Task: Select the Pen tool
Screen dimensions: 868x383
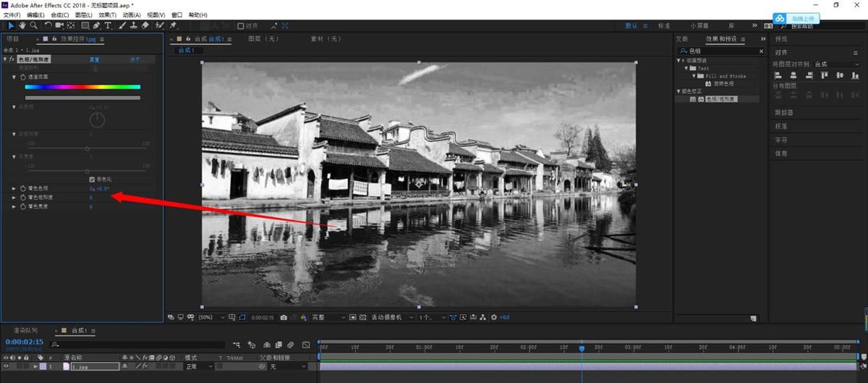Action: tap(96, 25)
